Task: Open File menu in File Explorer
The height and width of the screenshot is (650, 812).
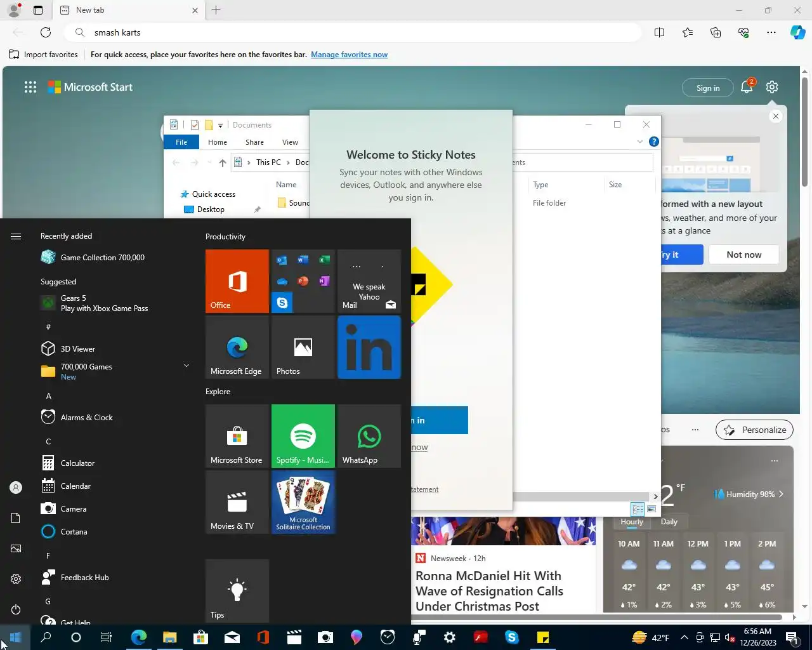Action: click(181, 142)
